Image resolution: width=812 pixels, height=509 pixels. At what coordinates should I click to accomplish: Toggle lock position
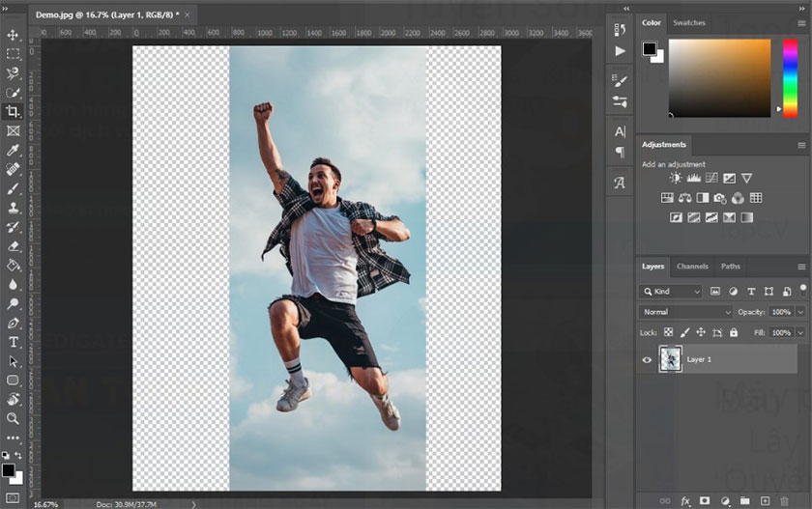point(701,332)
